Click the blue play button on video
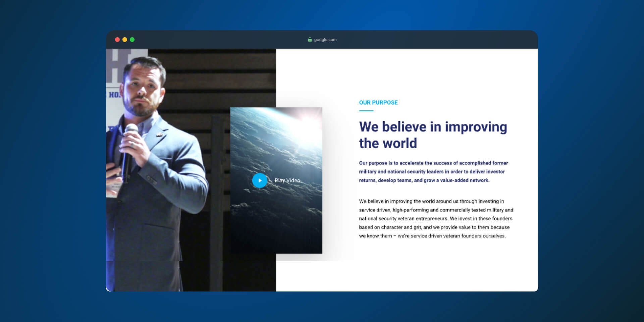This screenshot has width=644, height=322. 260,180
